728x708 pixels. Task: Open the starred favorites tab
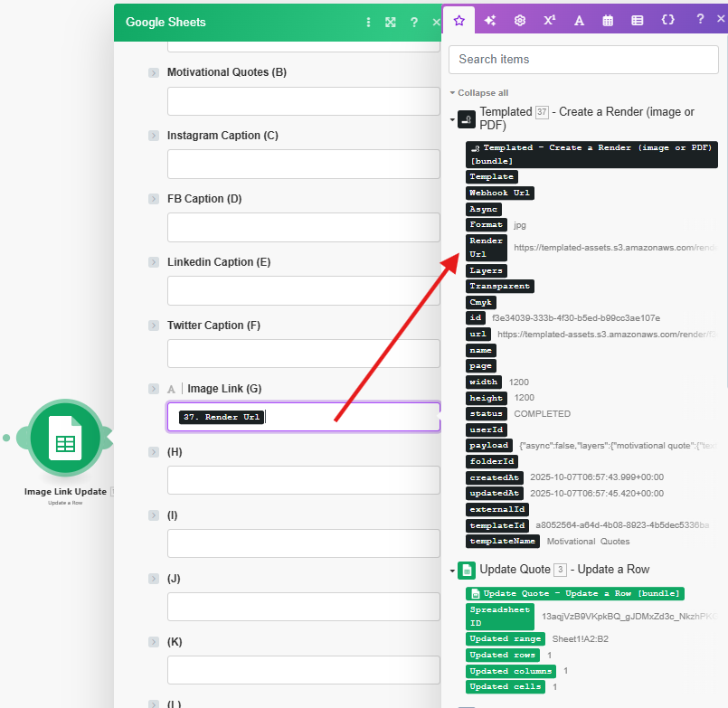[x=459, y=21]
